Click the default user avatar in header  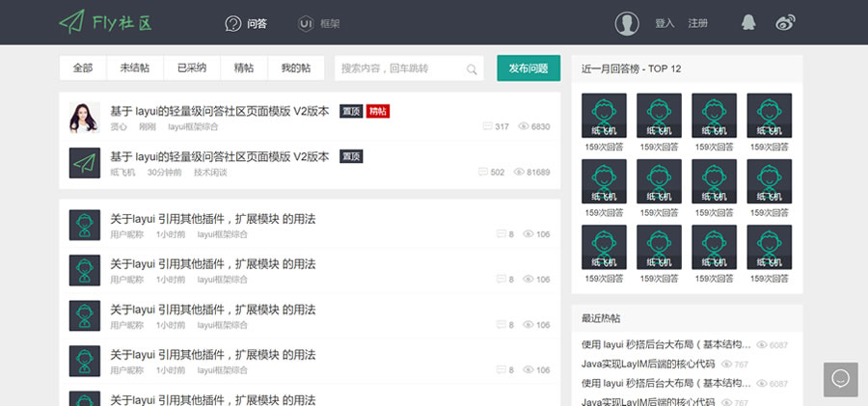[x=628, y=23]
